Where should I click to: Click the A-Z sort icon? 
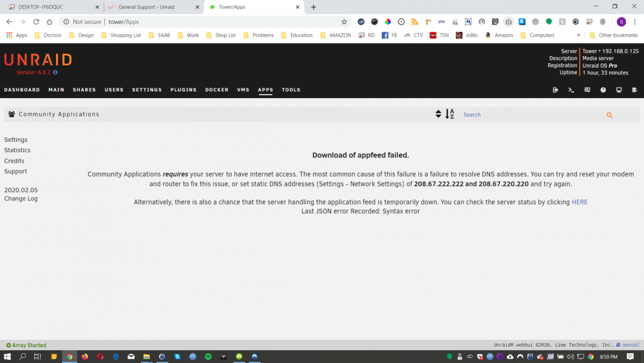(x=450, y=114)
